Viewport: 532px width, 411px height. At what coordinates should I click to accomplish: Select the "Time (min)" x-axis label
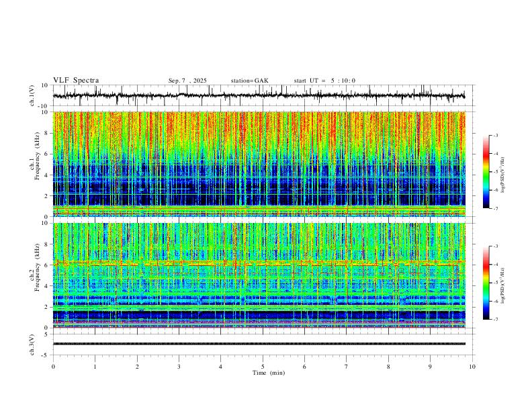pyautogui.click(x=269, y=373)
